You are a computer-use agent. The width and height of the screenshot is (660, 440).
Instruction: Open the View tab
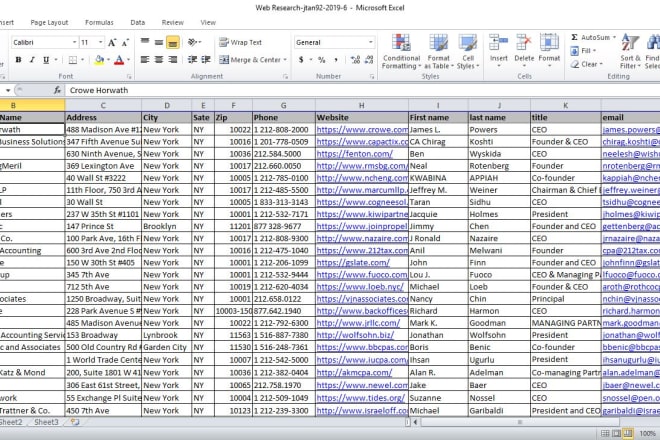[x=208, y=22]
